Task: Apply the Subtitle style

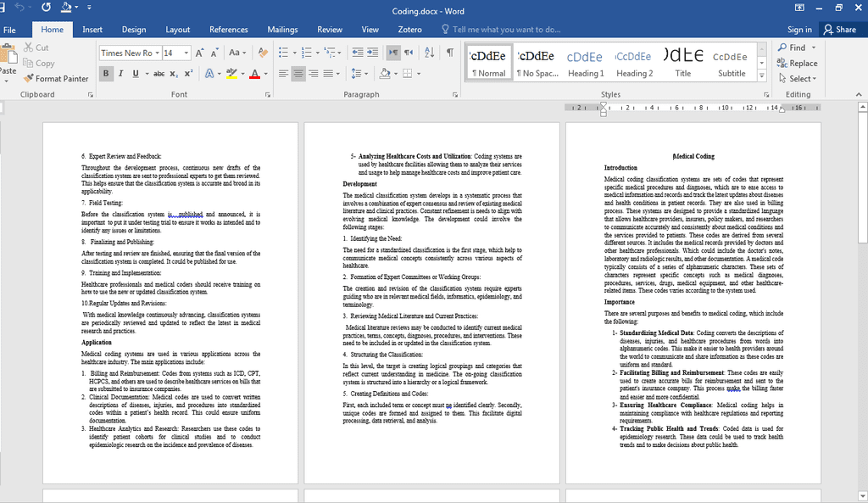Action: click(732, 63)
